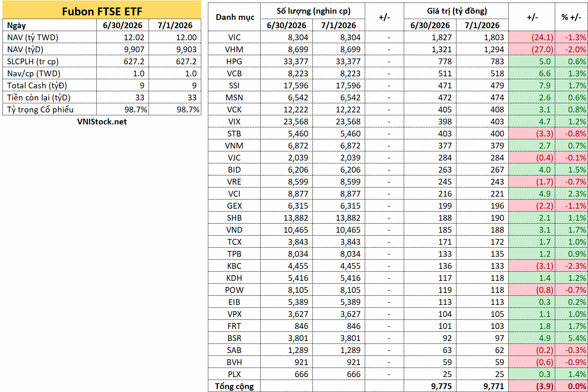
Task: Open the VNIStock.net link text
Action: (102, 122)
